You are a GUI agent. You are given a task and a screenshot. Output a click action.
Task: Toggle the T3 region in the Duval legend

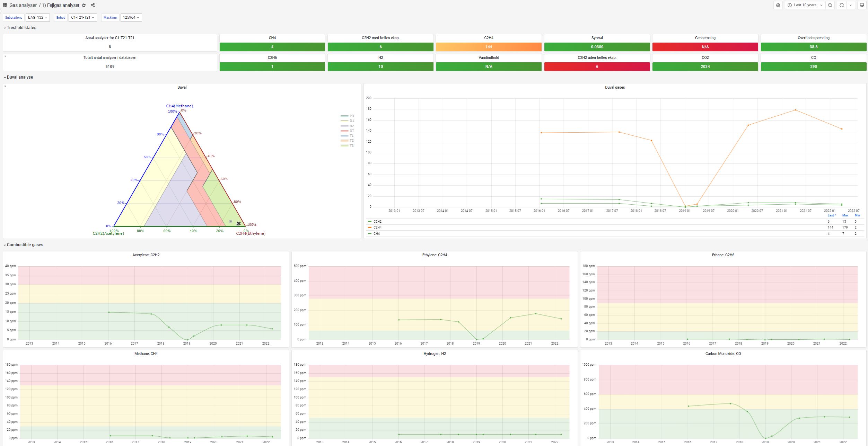tap(351, 146)
